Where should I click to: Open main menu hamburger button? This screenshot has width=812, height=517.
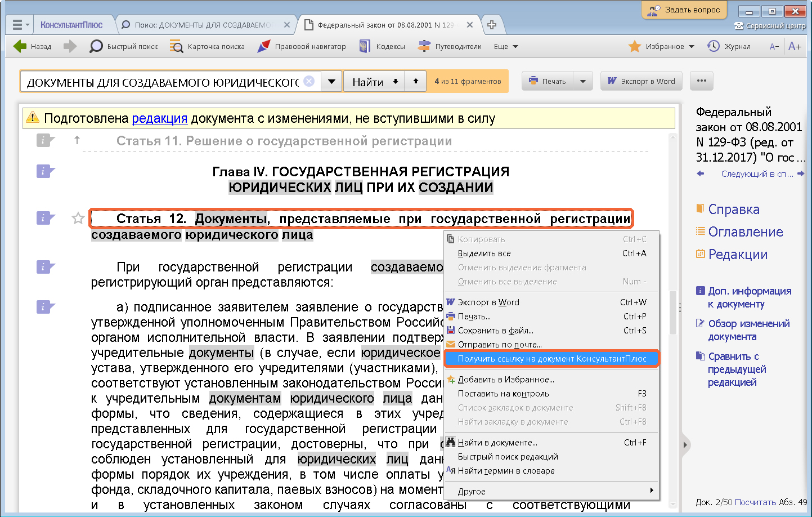(20, 25)
